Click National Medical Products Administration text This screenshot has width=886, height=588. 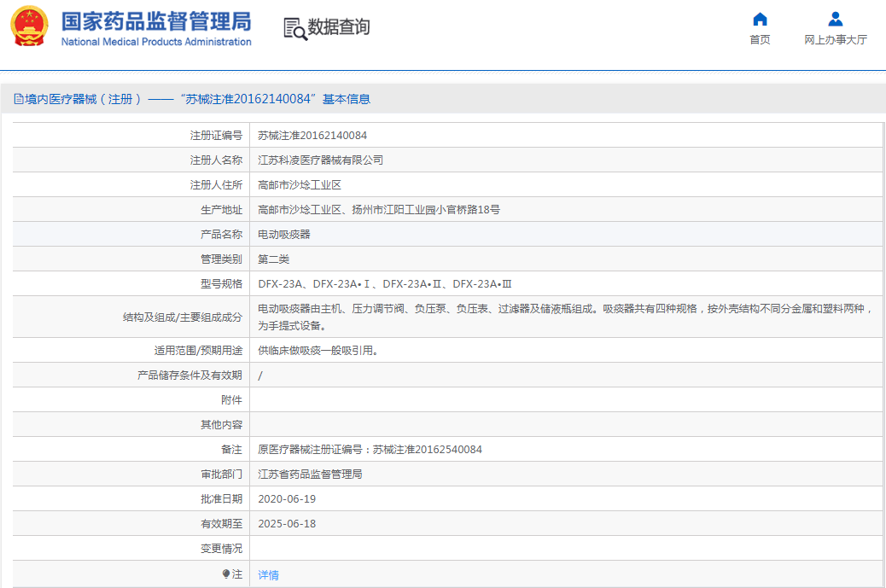point(156,42)
